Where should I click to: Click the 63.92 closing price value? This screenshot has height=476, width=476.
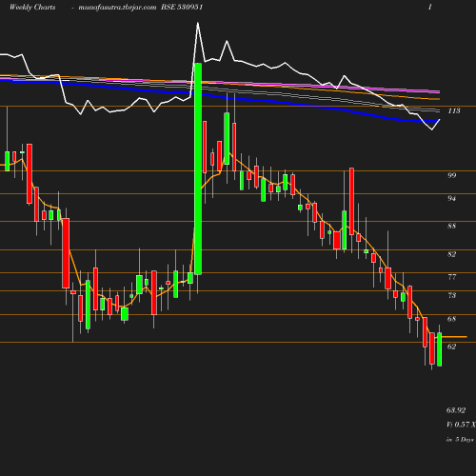pos(456,410)
